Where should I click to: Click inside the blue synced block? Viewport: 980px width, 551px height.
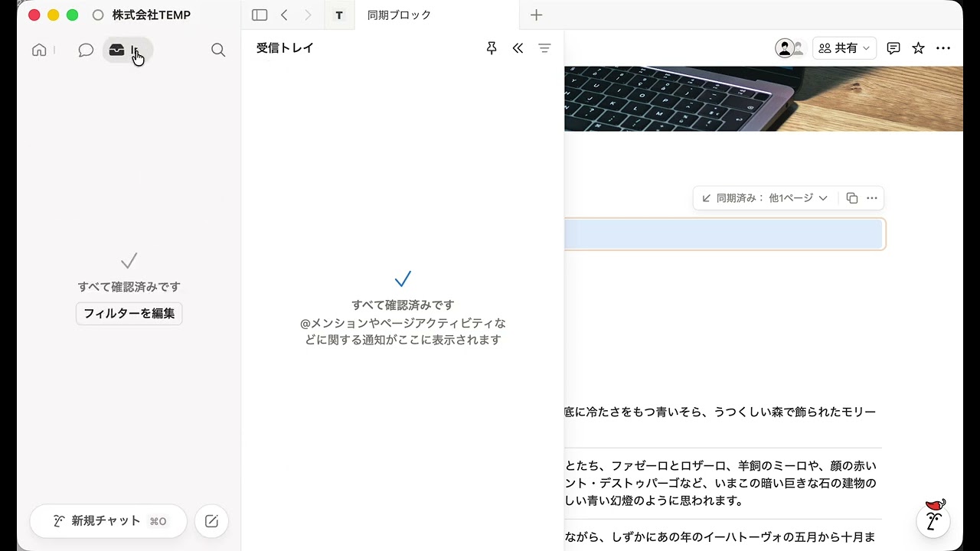pyautogui.click(x=724, y=234)
